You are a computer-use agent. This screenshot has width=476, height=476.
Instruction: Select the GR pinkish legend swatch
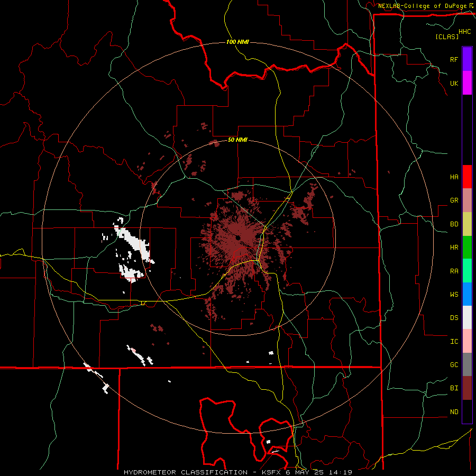click(467, 200)
